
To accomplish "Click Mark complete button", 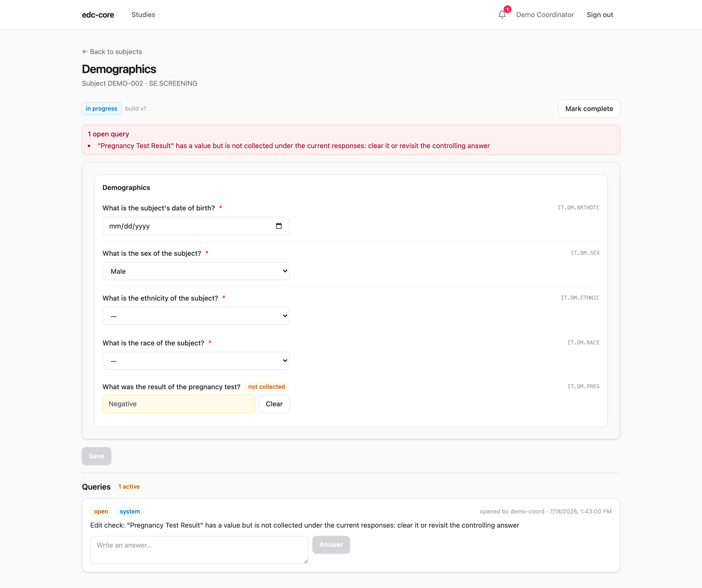I will (x=589, y=109).
